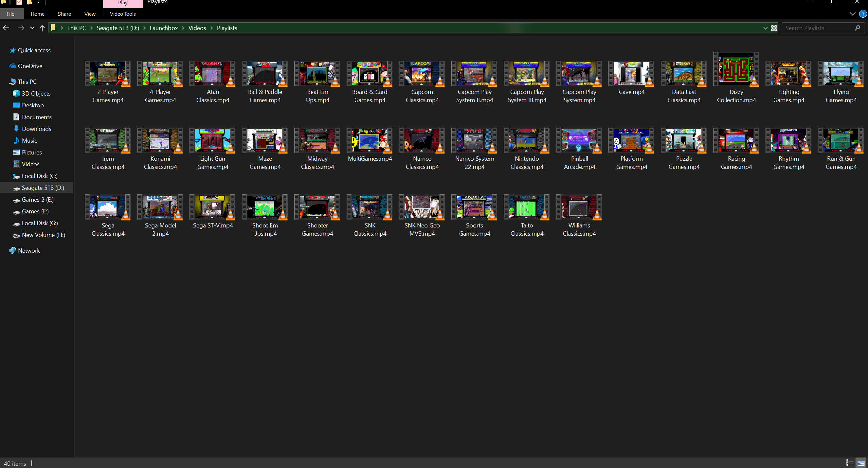The height and width of the screenshot is (468, 868).
Task: Expand the Launchbox breadcrumb chevron
Action: pyautogui.click(x=183, y=28)
